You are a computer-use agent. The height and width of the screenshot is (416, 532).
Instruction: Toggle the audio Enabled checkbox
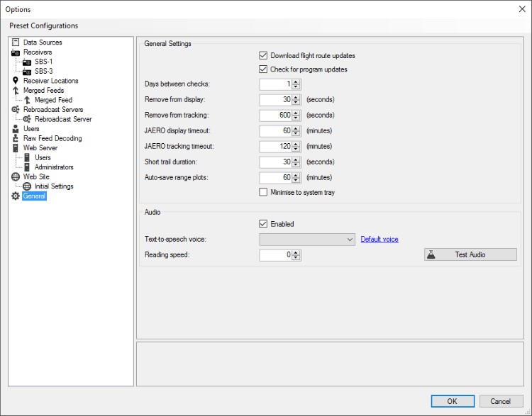tap(264, 224)
